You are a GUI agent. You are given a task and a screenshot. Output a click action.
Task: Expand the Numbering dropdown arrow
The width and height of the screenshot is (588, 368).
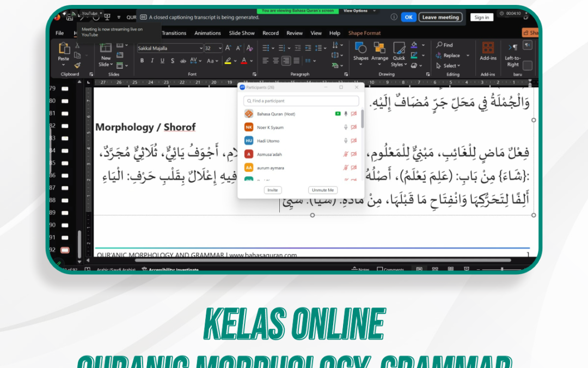[289, 48]
